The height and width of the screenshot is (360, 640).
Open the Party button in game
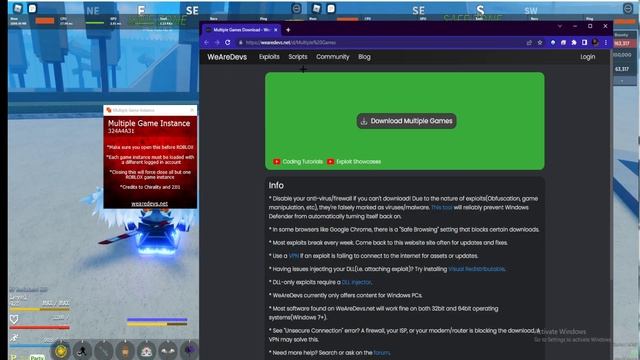click(x=37, y=357)
